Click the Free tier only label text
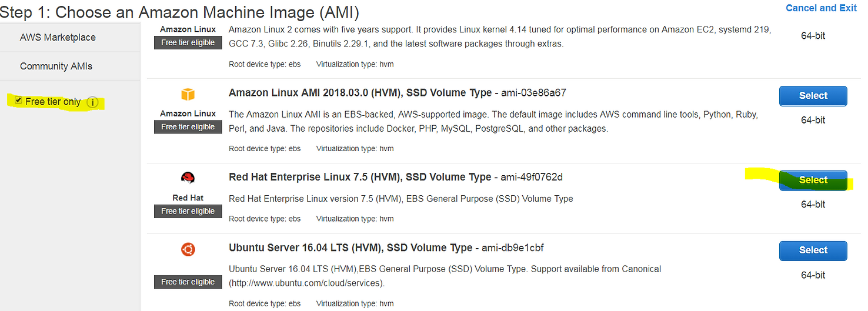Viewport: 868px width, 311px height. click(53, 102)
